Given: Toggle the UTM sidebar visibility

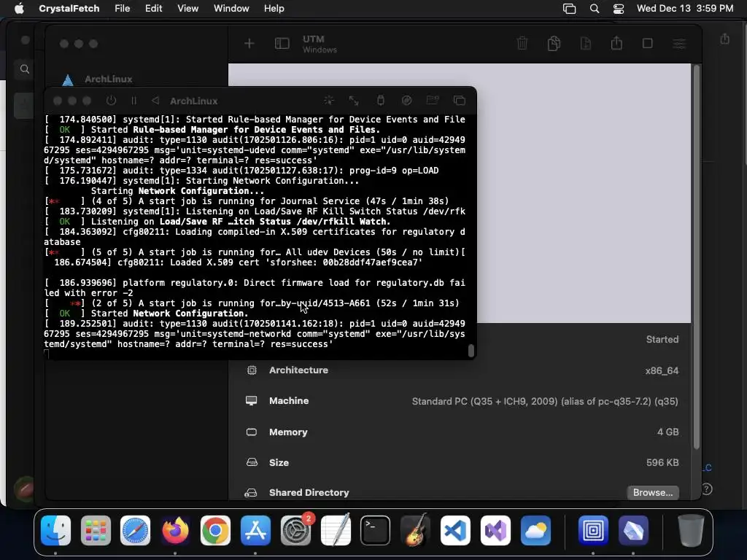Looking at the screenshot, I should coord(282,44).
